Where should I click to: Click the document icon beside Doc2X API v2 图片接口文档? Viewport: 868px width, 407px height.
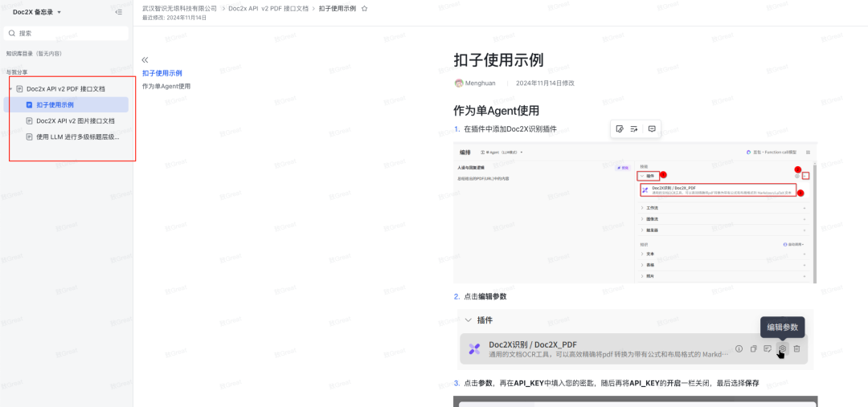(30, 120)
